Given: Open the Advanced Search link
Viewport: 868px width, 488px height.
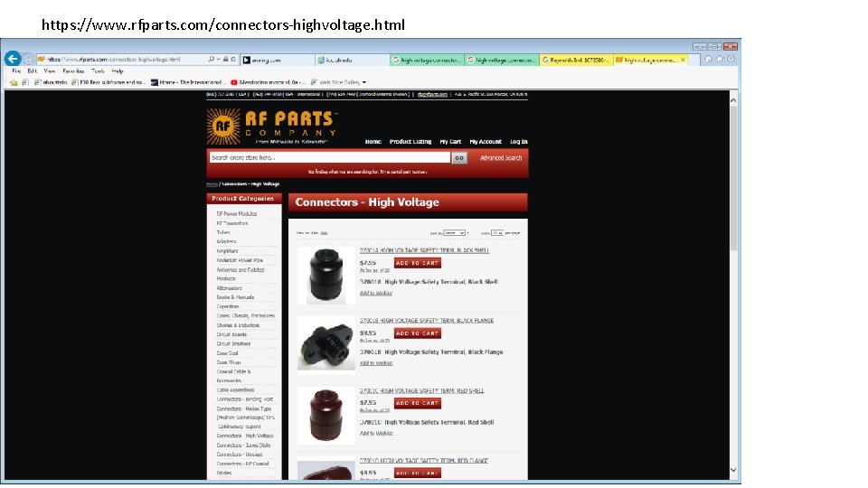Looking at the screenshot, I should (501, 157).
